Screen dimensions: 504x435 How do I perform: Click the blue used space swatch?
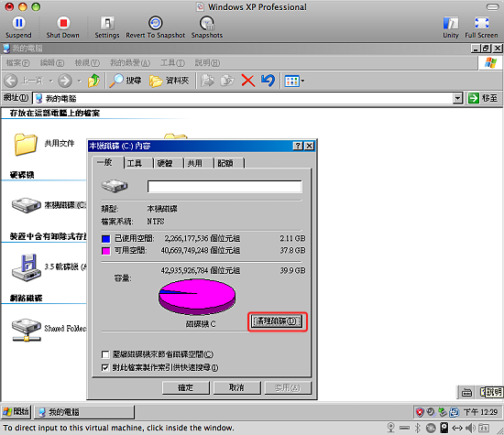[105, 239]
